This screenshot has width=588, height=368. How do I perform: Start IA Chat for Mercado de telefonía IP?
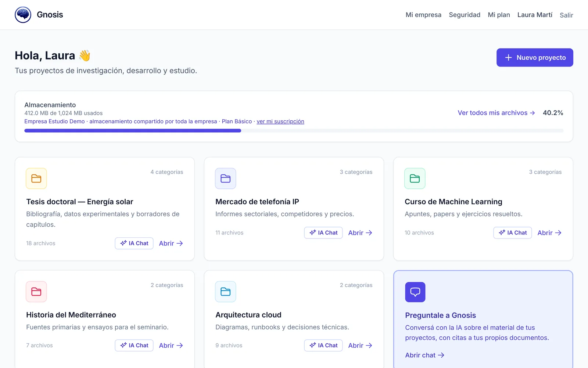(323, 233)
